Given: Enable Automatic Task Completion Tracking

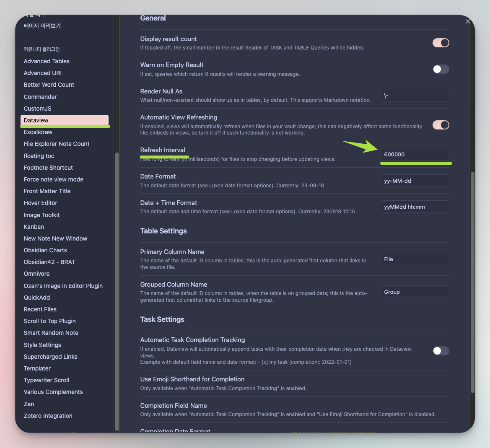Looking at the screenshot, I should pos(441,351).
